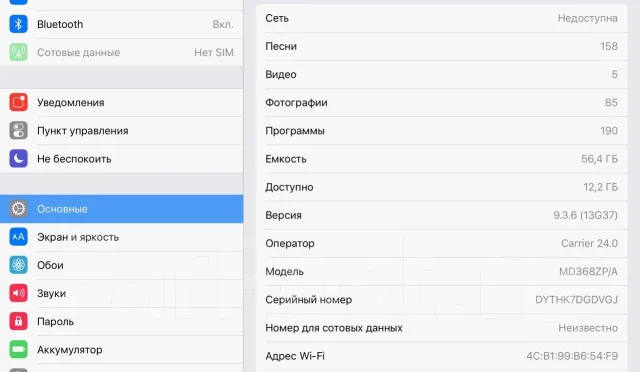Tap the Пункт управления toggle icon
Viewport: 640px width, 372px height.
click(18, 131)
